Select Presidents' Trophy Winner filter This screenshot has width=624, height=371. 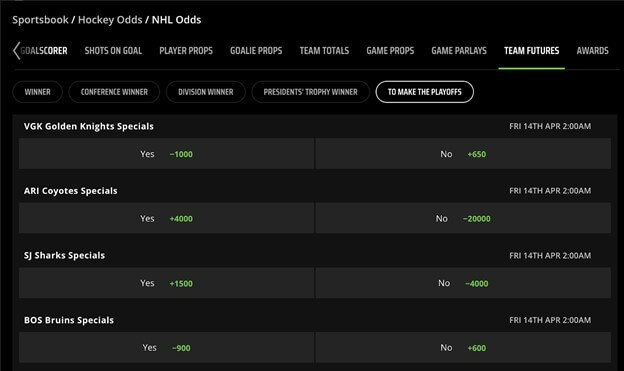pos(310,92)
